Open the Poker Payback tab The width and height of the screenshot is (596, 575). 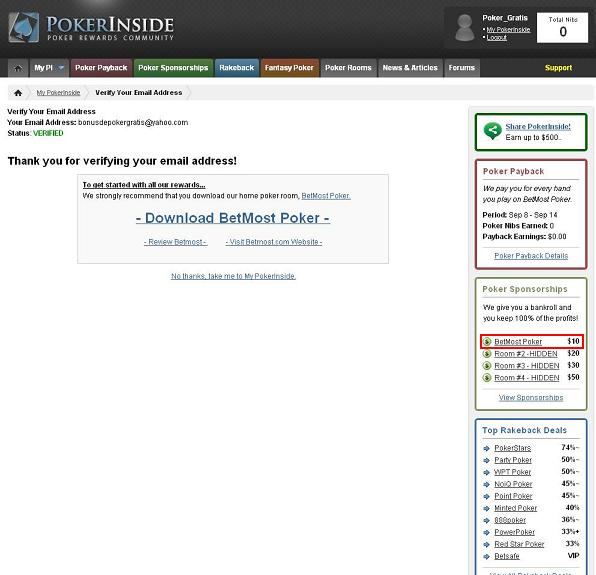point(101,68)
